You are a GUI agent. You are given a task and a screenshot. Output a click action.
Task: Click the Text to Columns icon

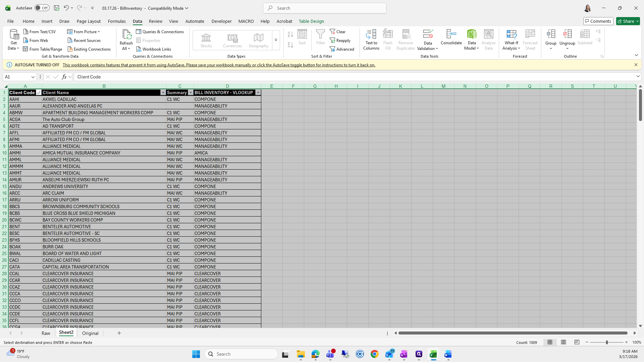(371, 34)
